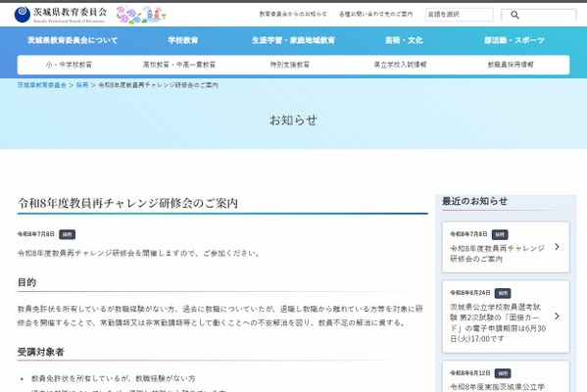Screen dimensions: 587x392
Task: Click the 最近のお知らせ sidebar heading
Action: coord(474,202)
